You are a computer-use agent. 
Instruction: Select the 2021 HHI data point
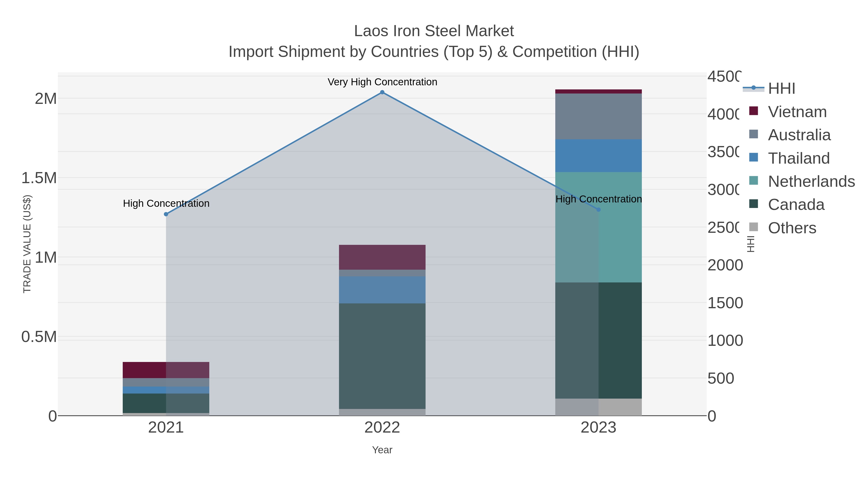(166, 214)
